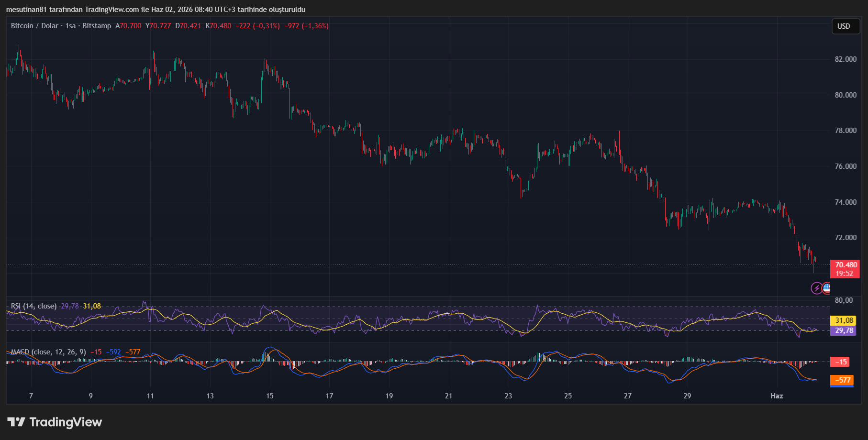Click date label 29 on time axis
868x440 pixels.
point(687,396)
